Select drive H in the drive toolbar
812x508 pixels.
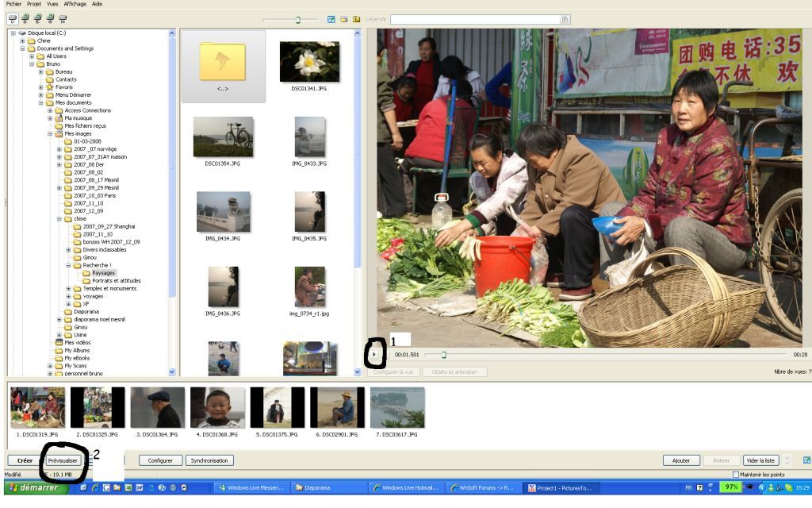pos(63,19)
